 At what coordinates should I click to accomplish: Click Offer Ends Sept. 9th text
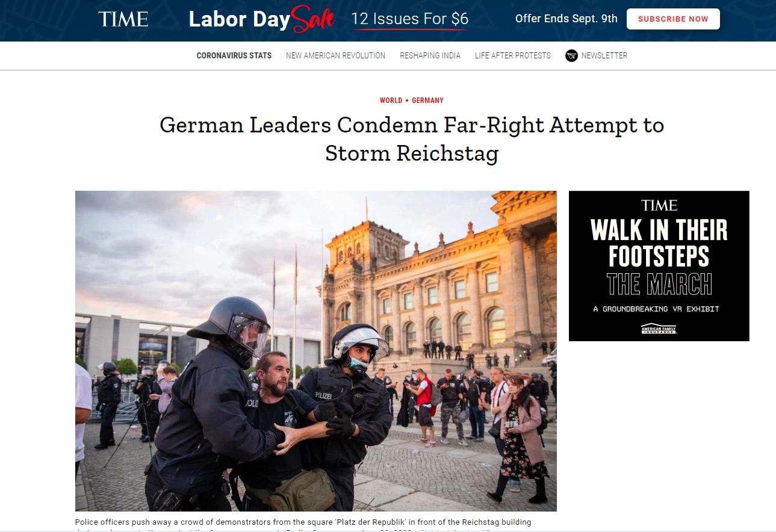pyautogui.click(x=566, y=19)
